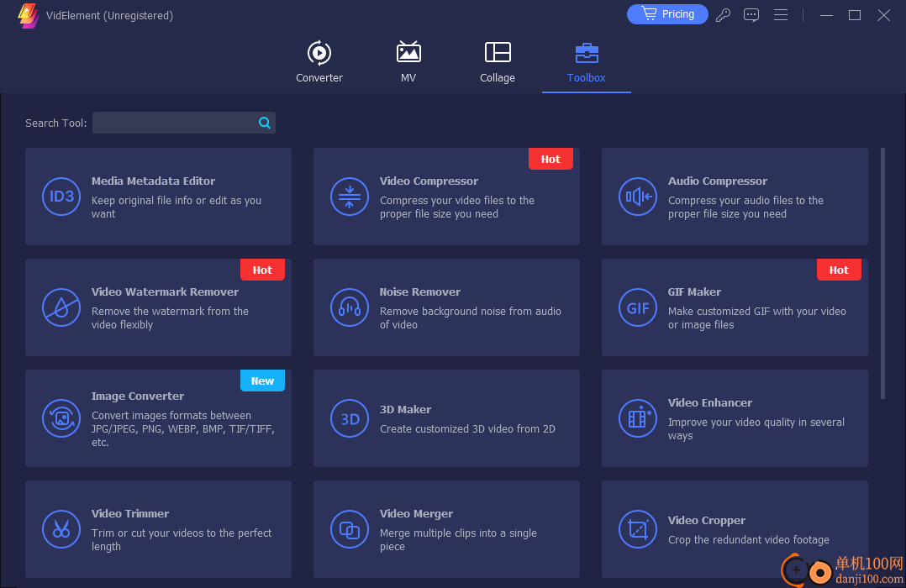
Task: Click 'Crop the redundant video footage' text
Action: tap(749, 540)
